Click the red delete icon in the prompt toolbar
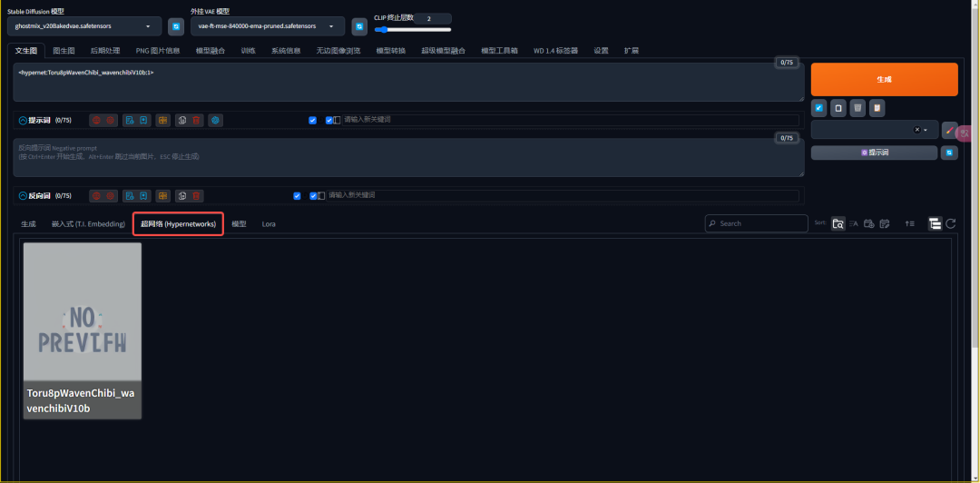The image size is (980, 483). click(197, 120)
